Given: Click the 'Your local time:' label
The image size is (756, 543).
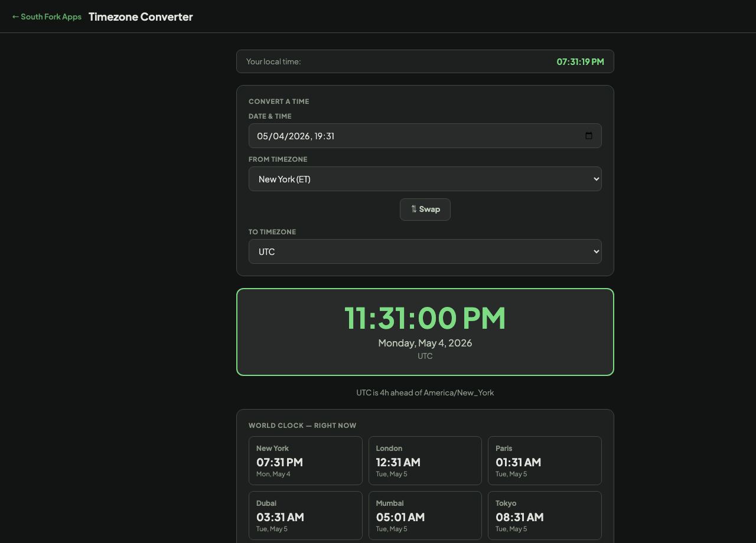Looking at the screenshot, I should coord(273,61).
